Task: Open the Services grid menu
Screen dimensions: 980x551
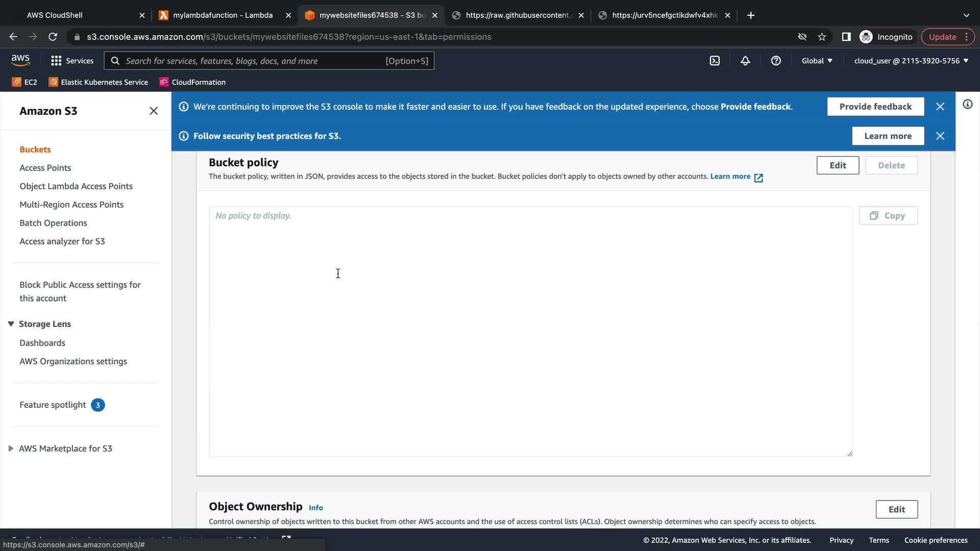Action: tap(72, 61)
